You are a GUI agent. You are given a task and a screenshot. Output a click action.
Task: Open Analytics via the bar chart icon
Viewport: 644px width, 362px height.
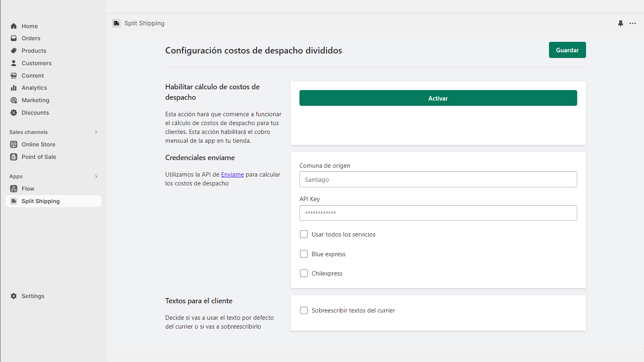pos(14,88)
